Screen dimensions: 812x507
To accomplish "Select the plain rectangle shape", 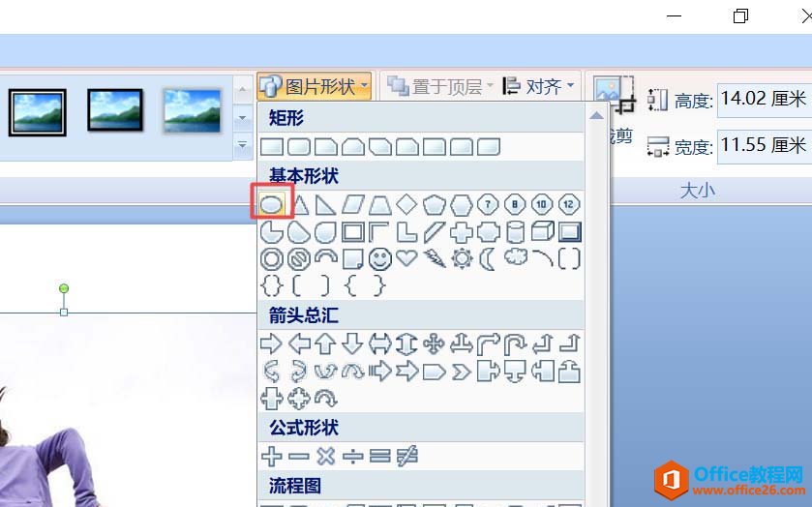I will coord(271,147).
